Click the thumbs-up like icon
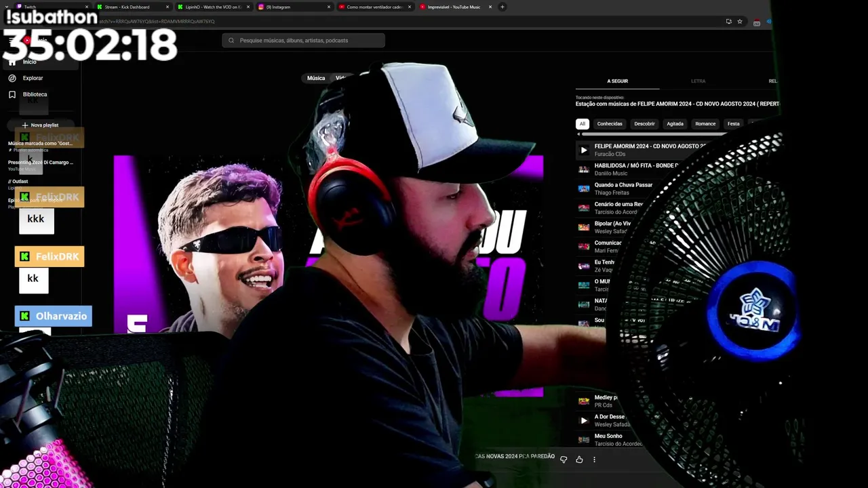 (x=579, y=460)
